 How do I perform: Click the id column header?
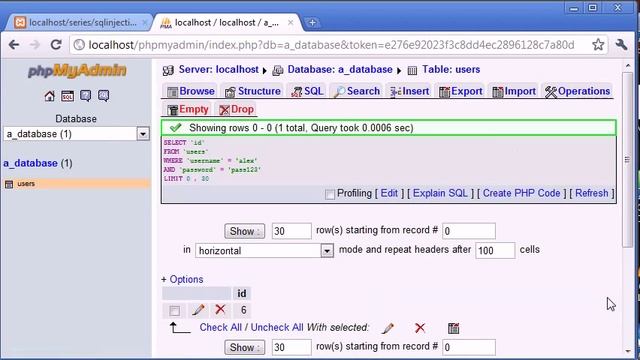[242, 293]
